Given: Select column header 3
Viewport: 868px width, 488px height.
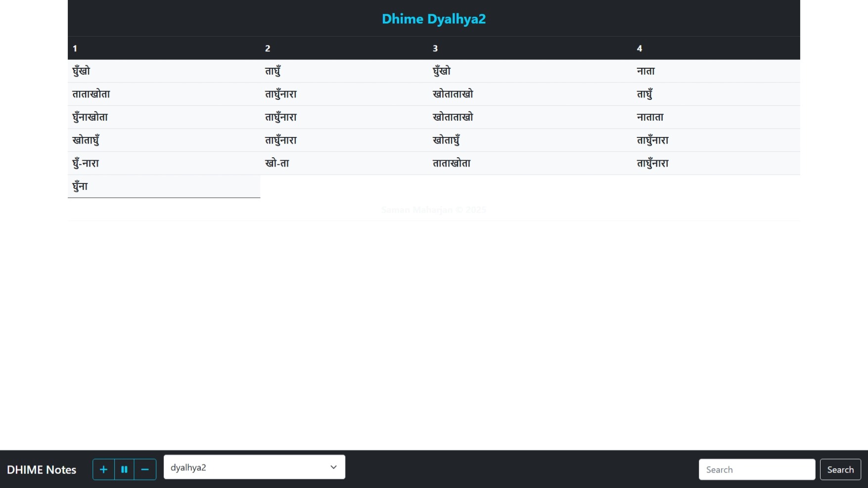Looking at the screenshot, I should (435, 48).
